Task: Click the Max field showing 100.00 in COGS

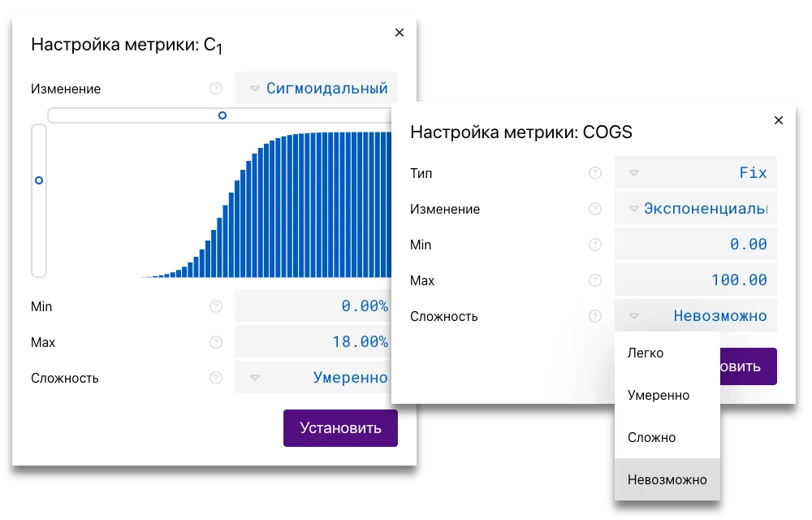Action: 696,279
